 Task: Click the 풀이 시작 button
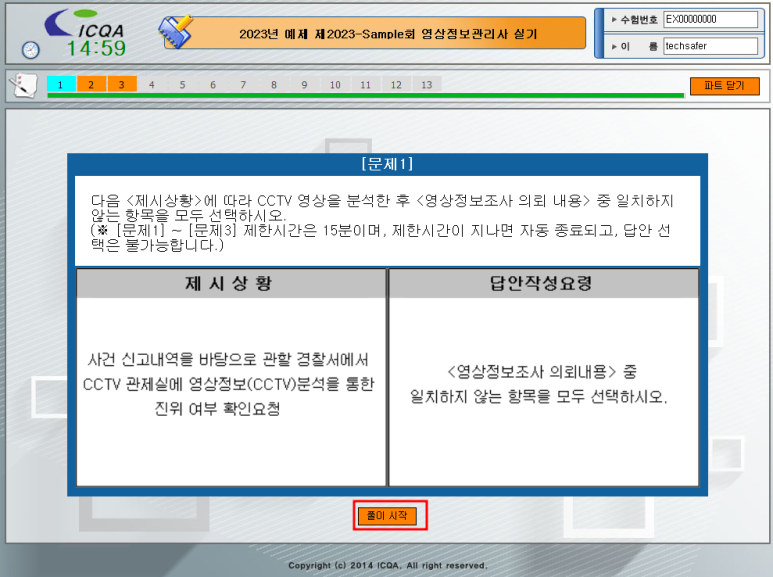tap(387, 516)
